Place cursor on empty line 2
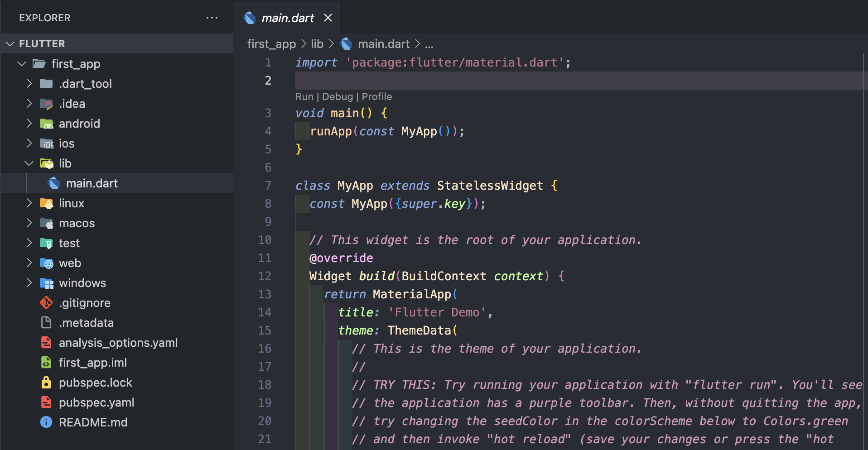The height and width of the screenshot is (450, 868). pyautogui.click(x=579, y=81)
